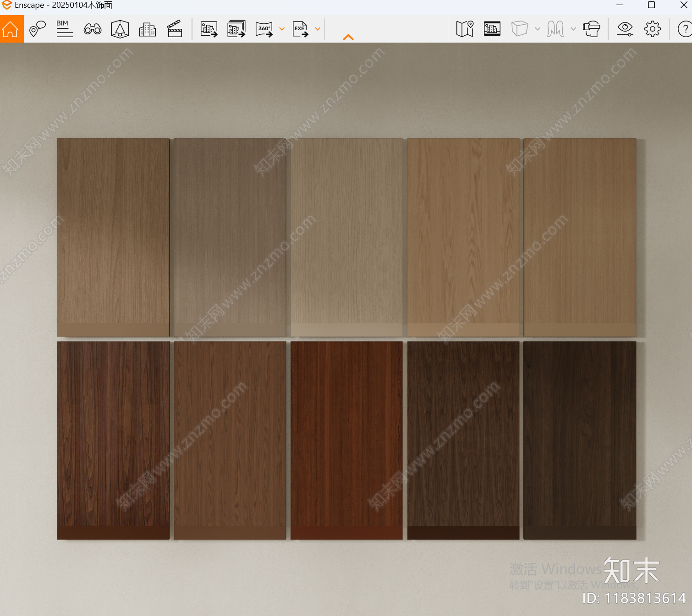Enable the VR Headset icon
692x616 pixels.
(592, 29)
